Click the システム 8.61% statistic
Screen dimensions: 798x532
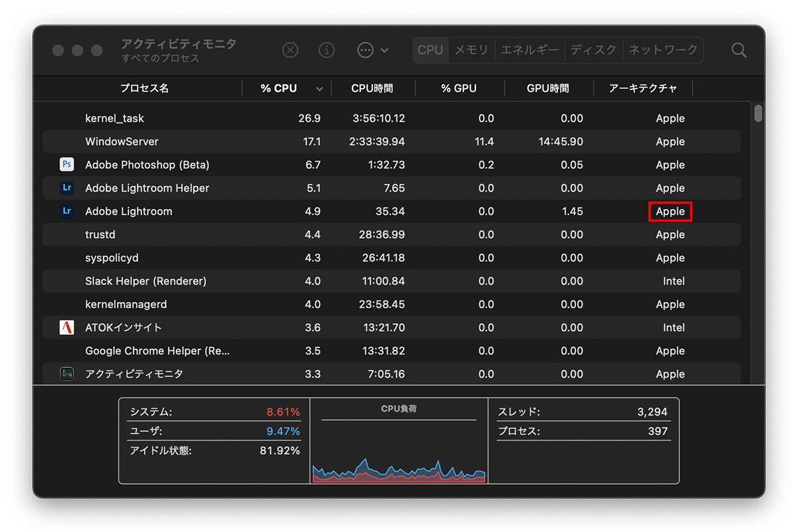pos(214,412)
